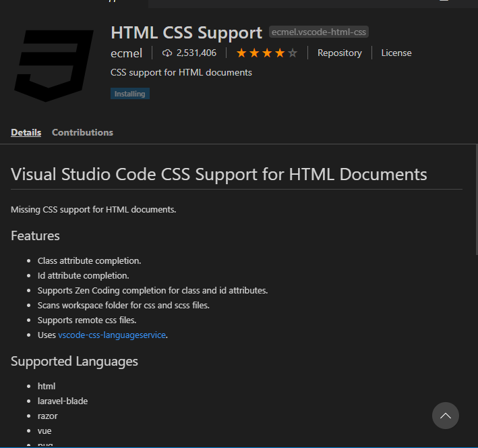Click 'Supports remote css files.' bullet
Image resolution: width=478 pixels, height=448 pixels.
[87, 320]
